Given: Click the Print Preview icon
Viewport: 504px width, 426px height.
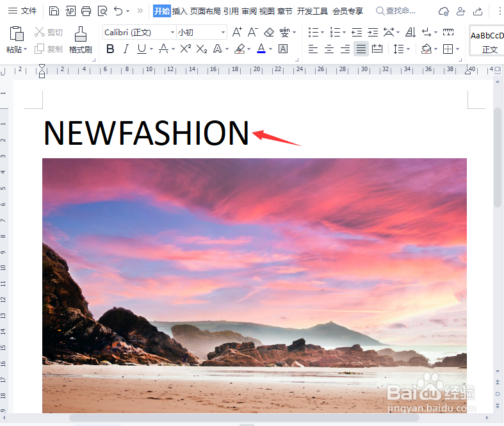Looking at the screenshot, I should 102,12.
